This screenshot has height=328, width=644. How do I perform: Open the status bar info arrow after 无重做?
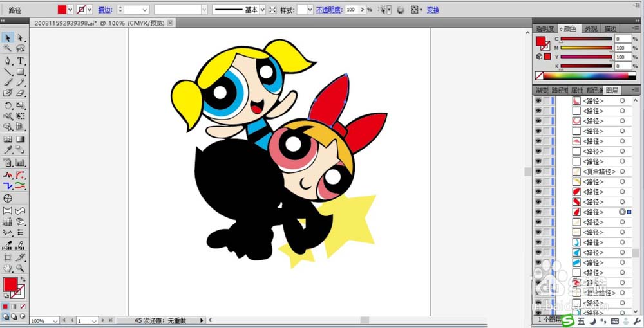(202, 320)
